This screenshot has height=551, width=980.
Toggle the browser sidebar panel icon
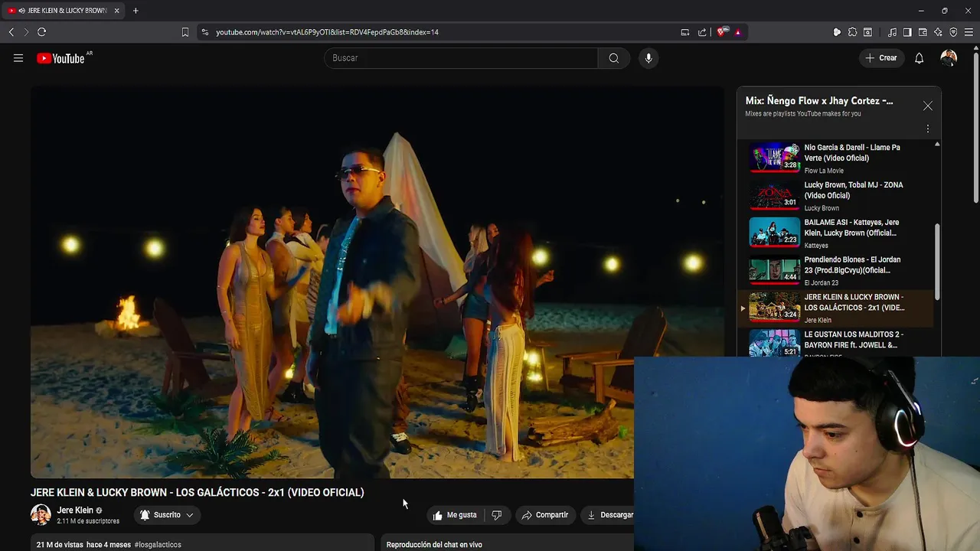coord(907,32)
